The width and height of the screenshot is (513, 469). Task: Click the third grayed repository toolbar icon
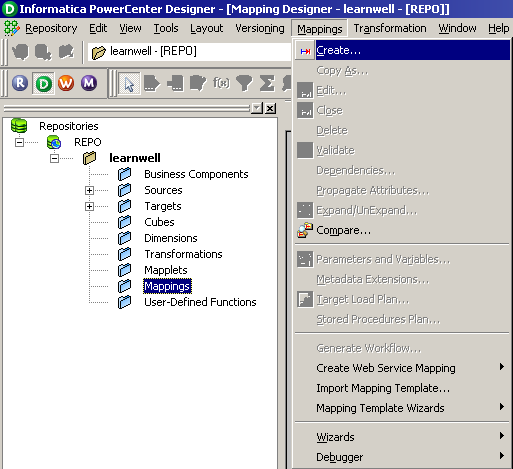[x=66, y=52]
